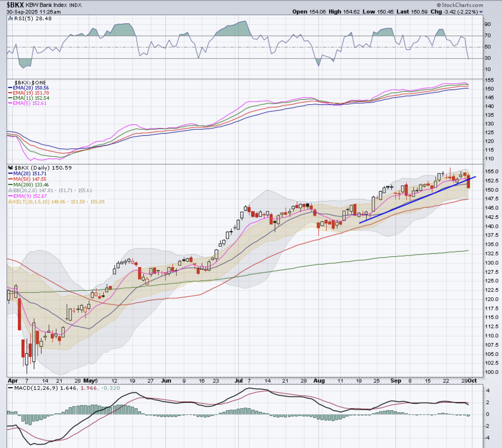
Task: Click the magenta EMA(9) legend swatch
Action: 10,196
